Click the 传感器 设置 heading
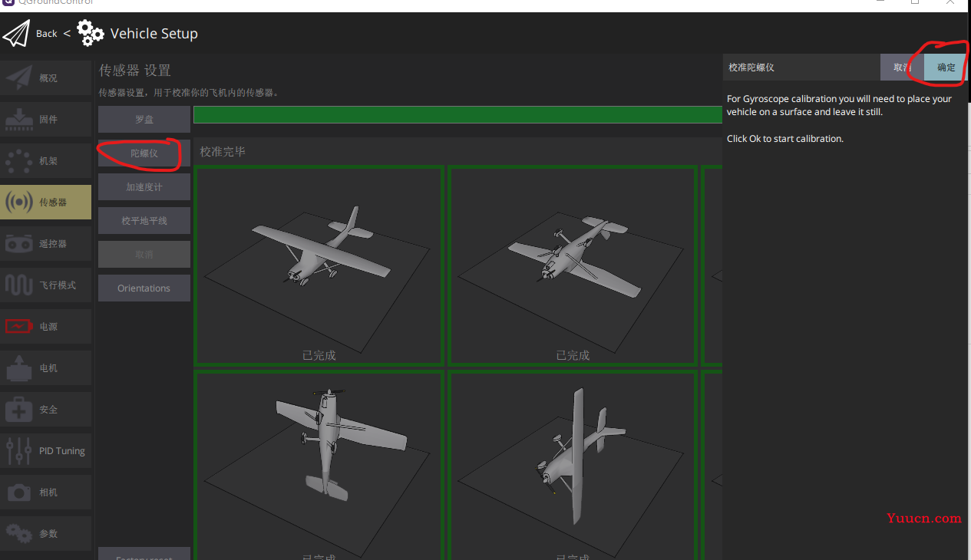This screenshot has height=560, width=971. tap(135, 71)
